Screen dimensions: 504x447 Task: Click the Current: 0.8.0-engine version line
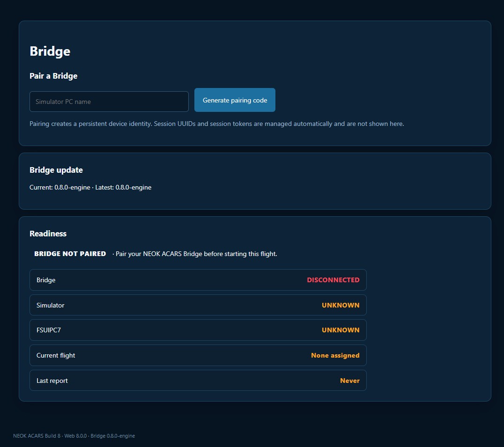[x=90, y=187]
